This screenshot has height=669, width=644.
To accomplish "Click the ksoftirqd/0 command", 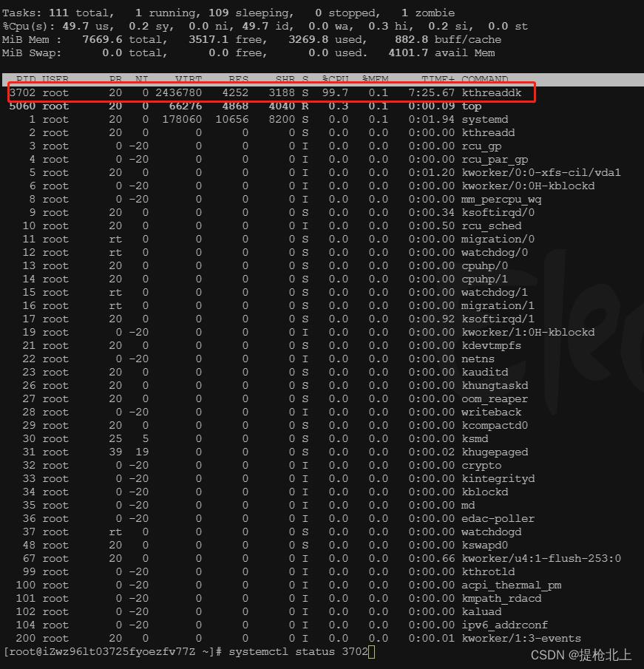I will 498,213.
